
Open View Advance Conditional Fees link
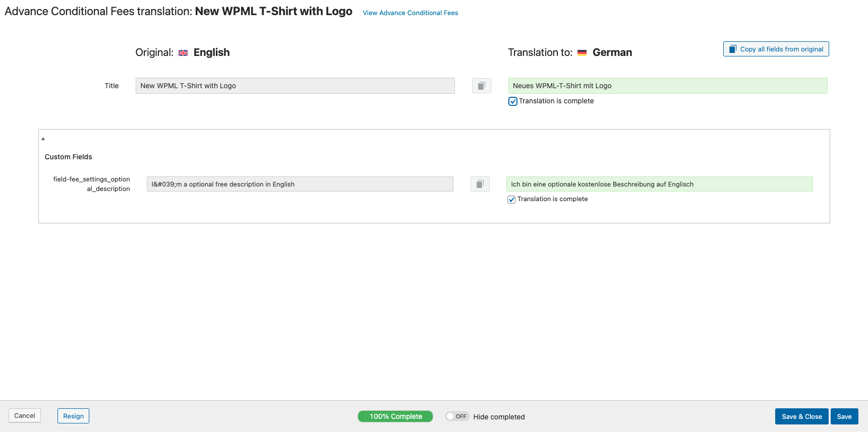(x=411, y=13)
